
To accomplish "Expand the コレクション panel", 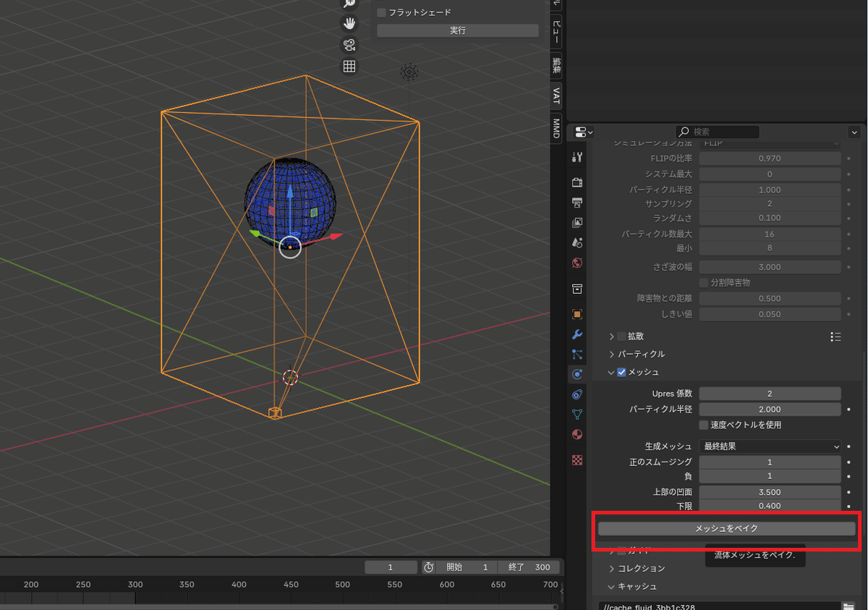I will point(612,569).
